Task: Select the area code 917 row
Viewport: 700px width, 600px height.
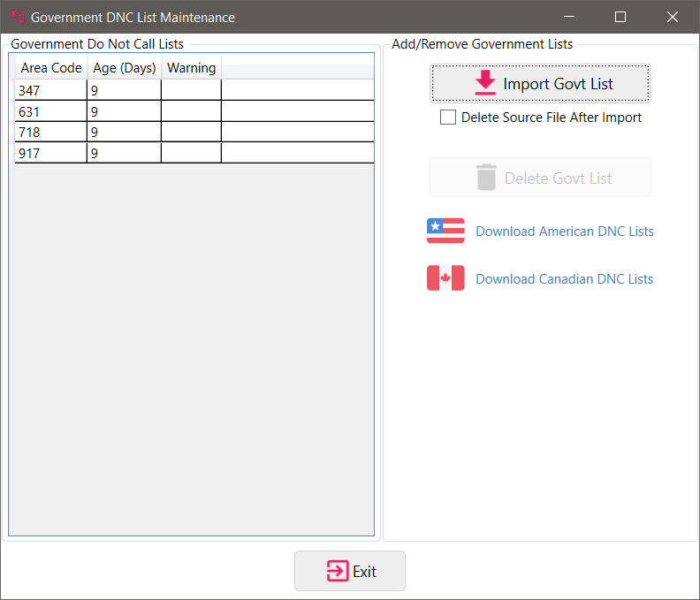Action: [50, 154]
